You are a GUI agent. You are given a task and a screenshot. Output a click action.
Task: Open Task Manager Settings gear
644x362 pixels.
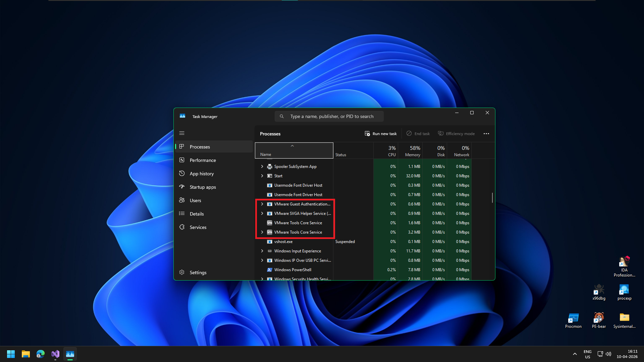(182, 272)
